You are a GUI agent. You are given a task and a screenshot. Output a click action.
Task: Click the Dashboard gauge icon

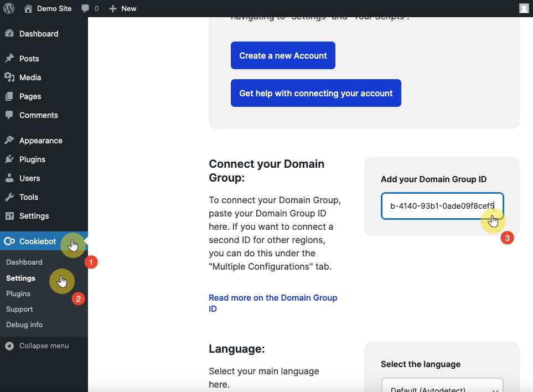[9, 33]
